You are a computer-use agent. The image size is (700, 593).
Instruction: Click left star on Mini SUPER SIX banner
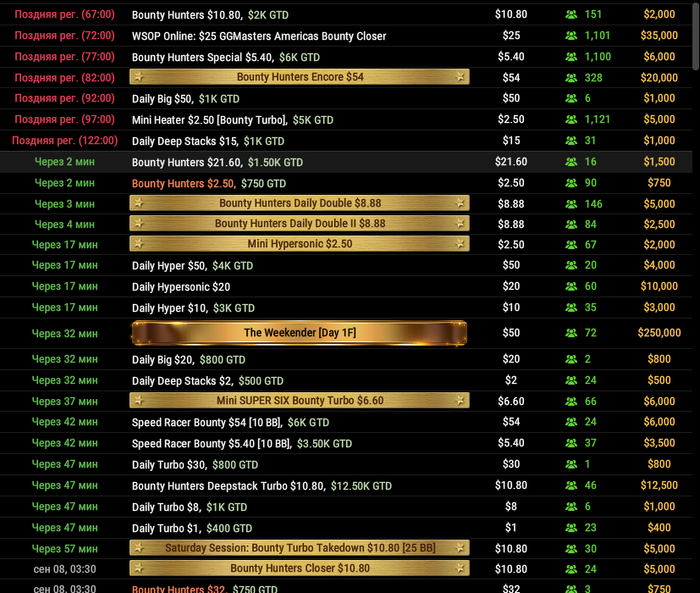(139, 401)
